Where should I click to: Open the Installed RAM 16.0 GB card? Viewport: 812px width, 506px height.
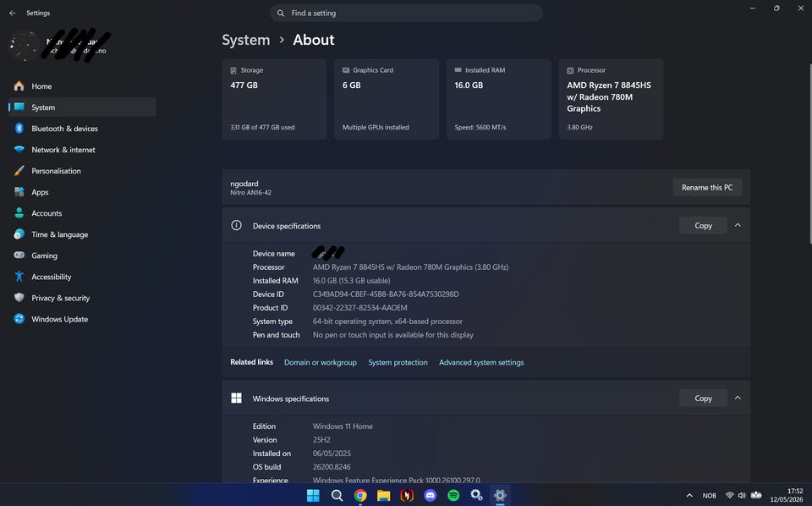pos(499,99)
